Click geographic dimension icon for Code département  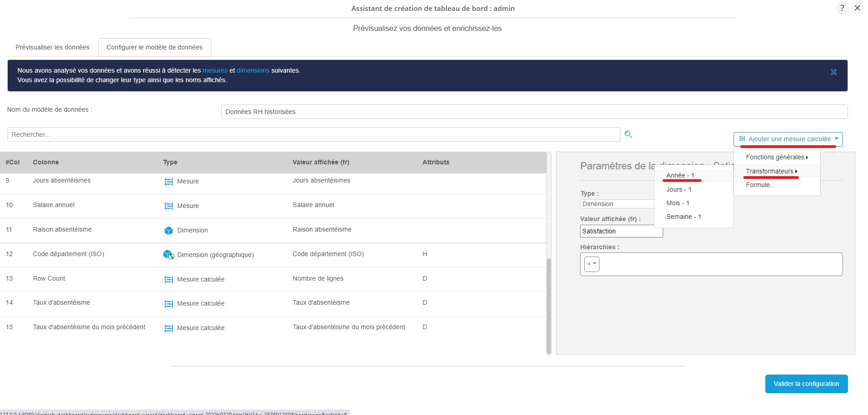click(x=169, y=255)
